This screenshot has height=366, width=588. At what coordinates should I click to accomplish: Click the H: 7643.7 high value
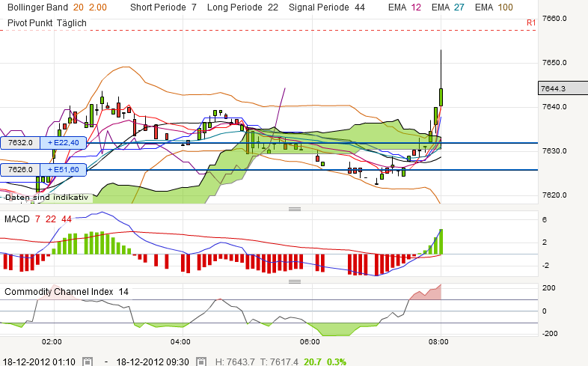(235, 362)
